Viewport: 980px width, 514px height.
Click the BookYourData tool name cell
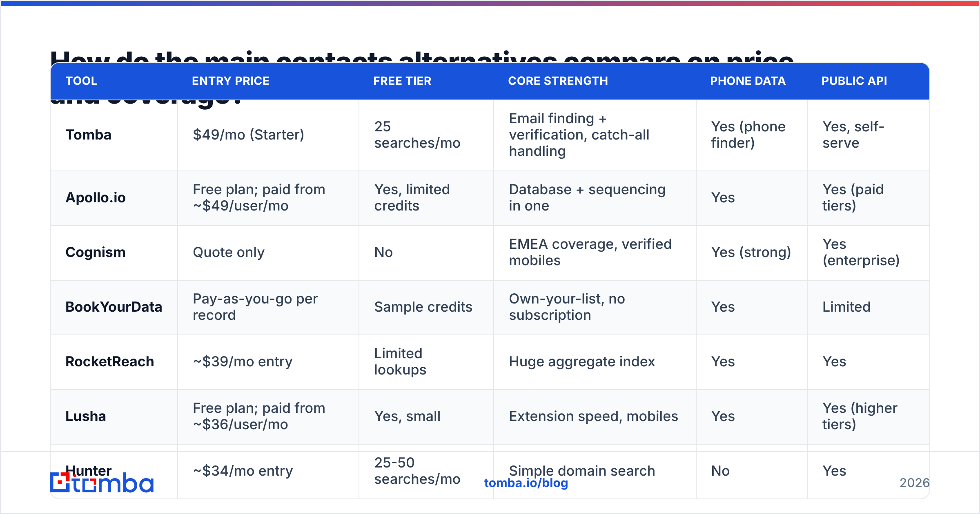pyautogui.click(x=114, y=307)
